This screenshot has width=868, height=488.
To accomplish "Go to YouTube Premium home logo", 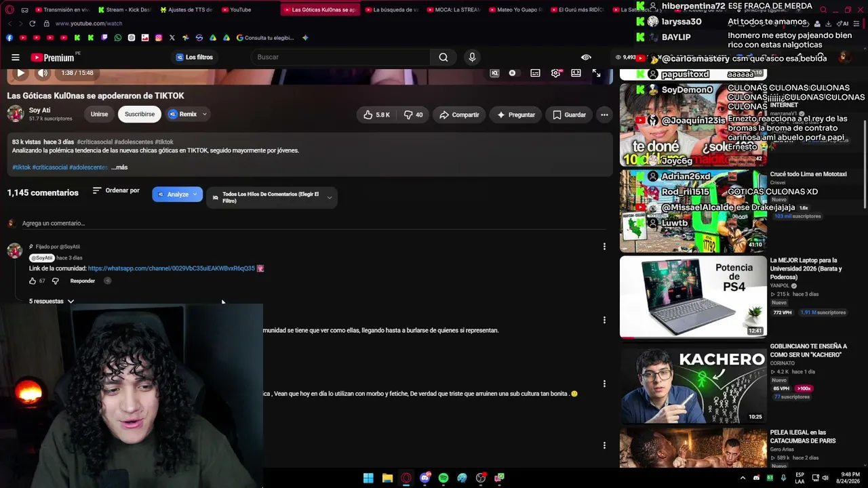I will coord(52,58).
